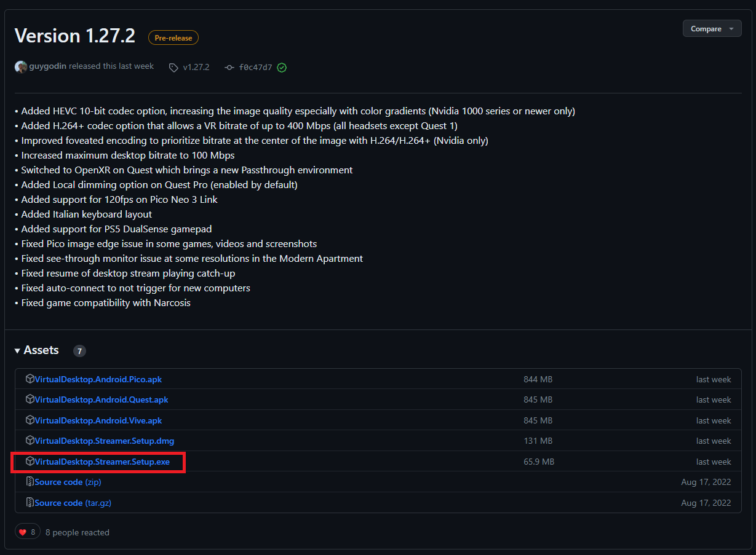Download VirtualDesktop.Android.Pico.apk
Screen dimensions: 756x555
click(98, 379)
